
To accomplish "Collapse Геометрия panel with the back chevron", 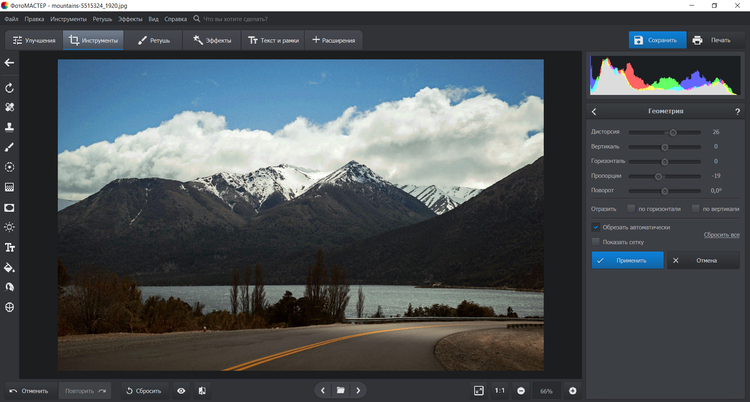I will (594, 111).
